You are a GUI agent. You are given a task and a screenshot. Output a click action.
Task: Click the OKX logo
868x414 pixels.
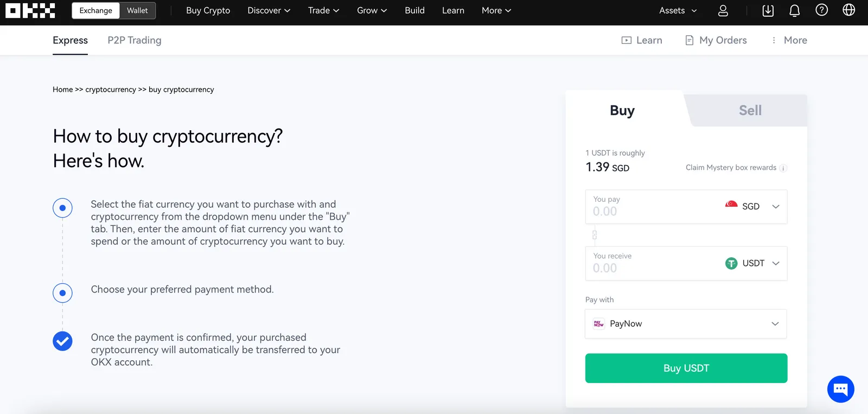30,10
